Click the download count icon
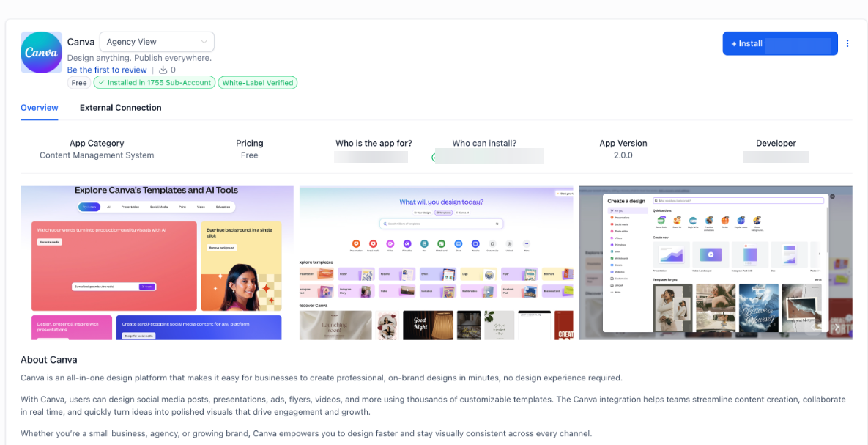 [163, 70]
